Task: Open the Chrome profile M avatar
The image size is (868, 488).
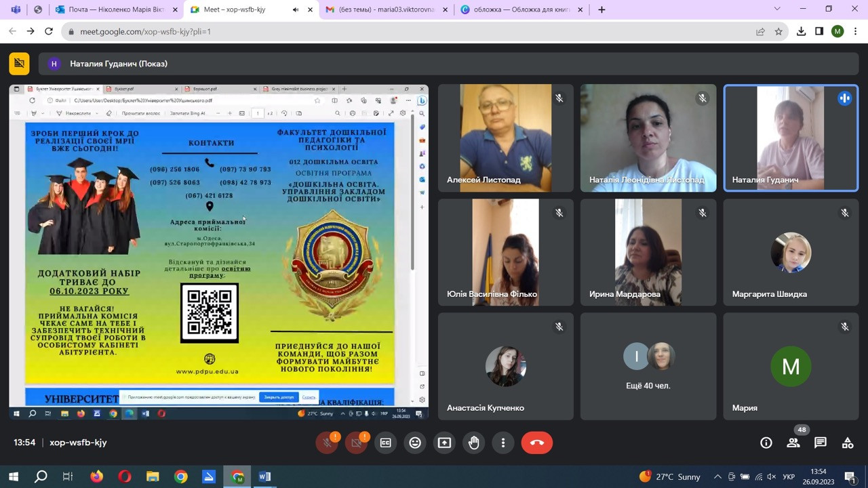Action: [837, 31]
